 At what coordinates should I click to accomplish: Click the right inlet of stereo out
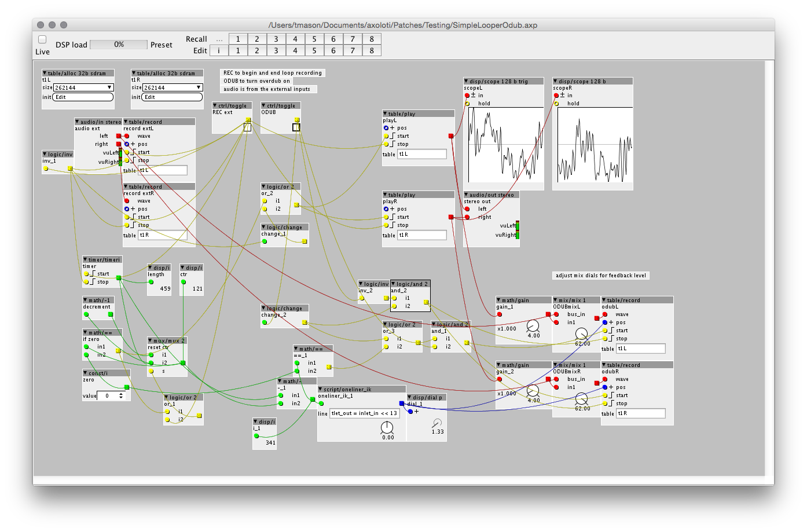467,217
